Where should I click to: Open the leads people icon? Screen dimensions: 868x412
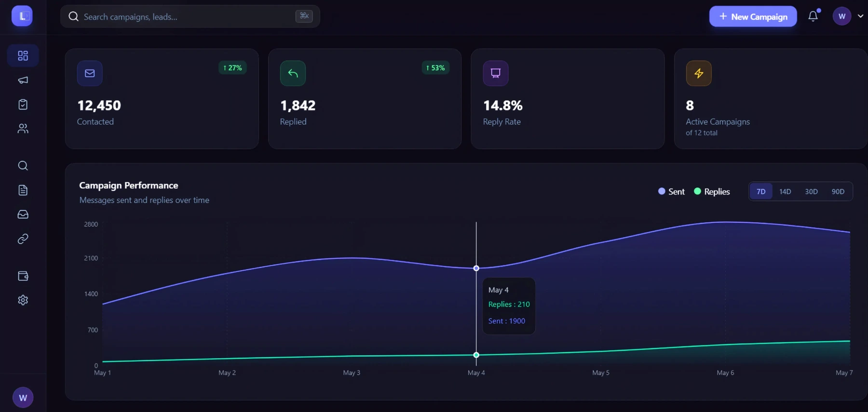tap(23, 129)
